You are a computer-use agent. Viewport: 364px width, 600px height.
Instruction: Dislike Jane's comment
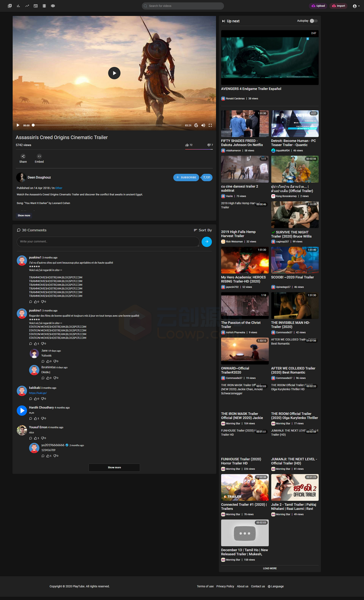(55, 361)
